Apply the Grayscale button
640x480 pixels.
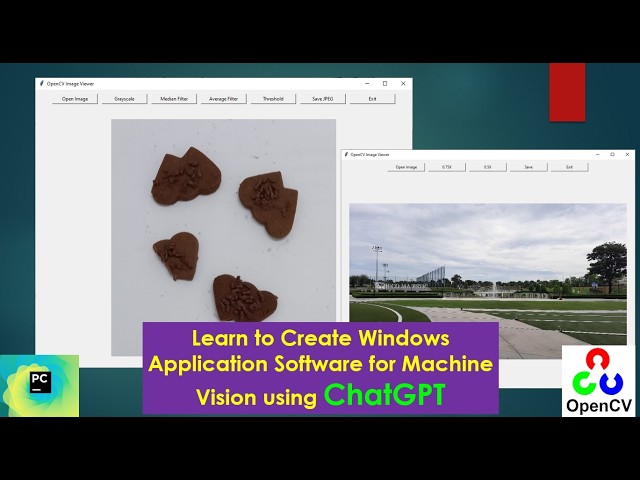(124, 99)
